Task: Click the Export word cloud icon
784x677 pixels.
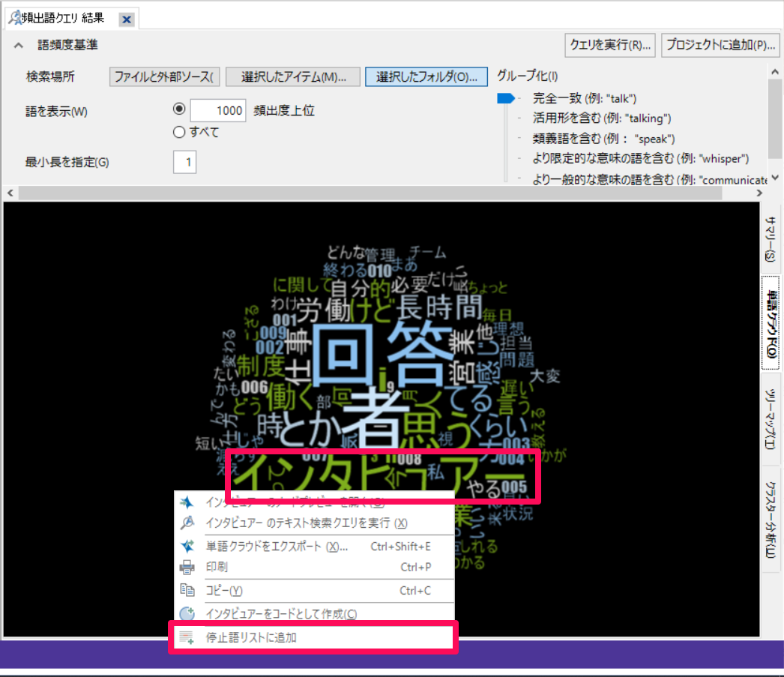Action: [187, 547]
